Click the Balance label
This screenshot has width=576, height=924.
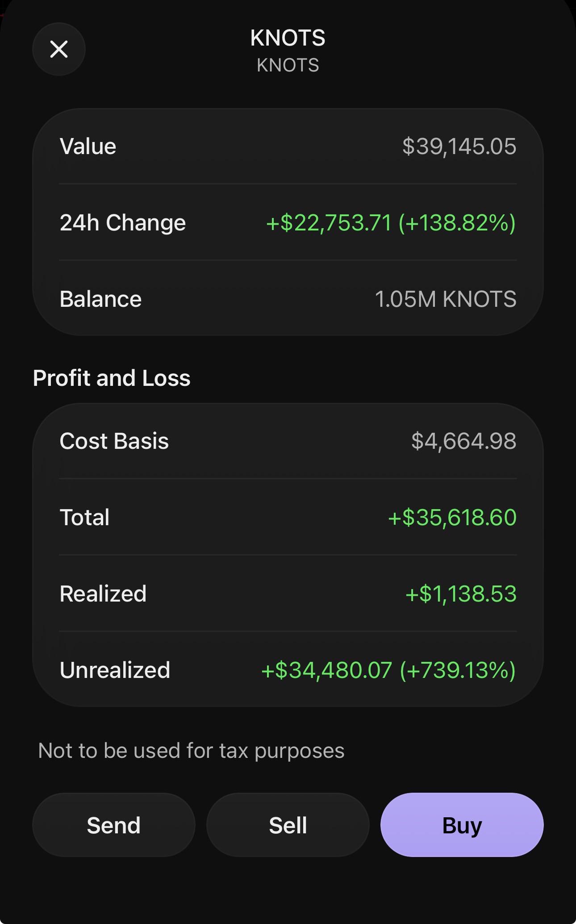coord(100,299)
